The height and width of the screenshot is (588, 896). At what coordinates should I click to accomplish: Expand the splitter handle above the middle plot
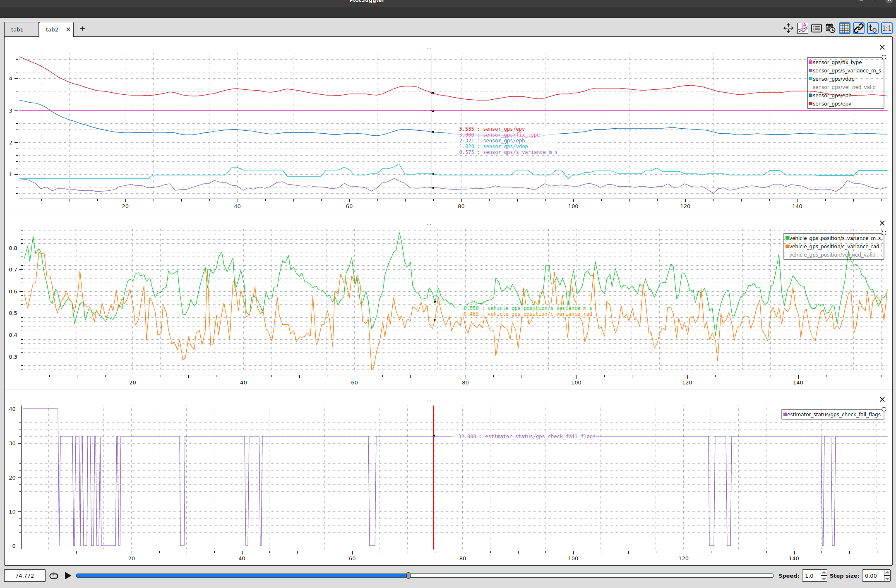(x=429, y=224)
